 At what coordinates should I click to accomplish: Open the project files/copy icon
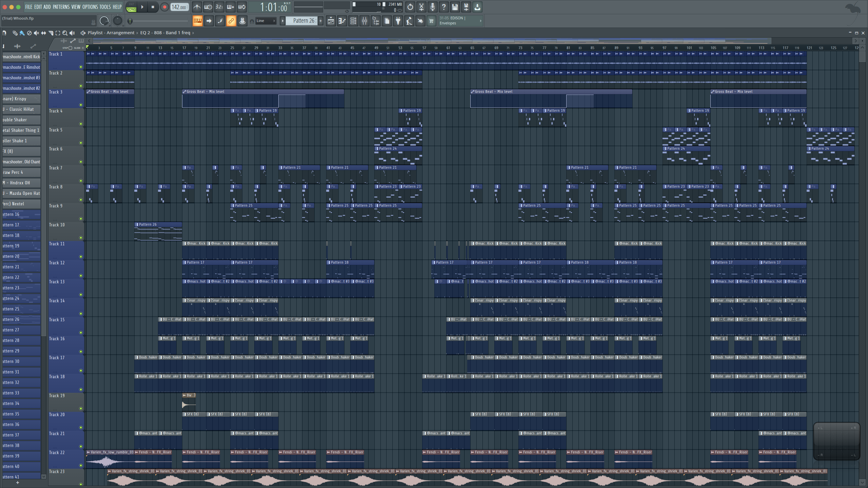(x=387, y=21)
